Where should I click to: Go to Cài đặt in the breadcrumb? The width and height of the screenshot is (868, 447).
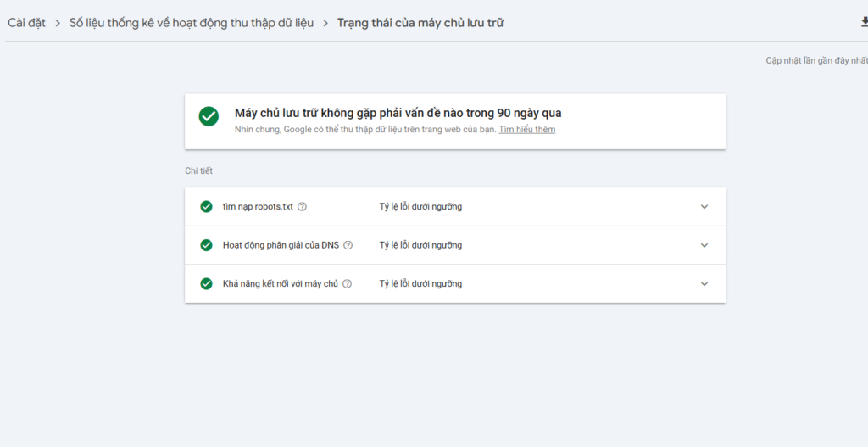[x=25, y=23]
